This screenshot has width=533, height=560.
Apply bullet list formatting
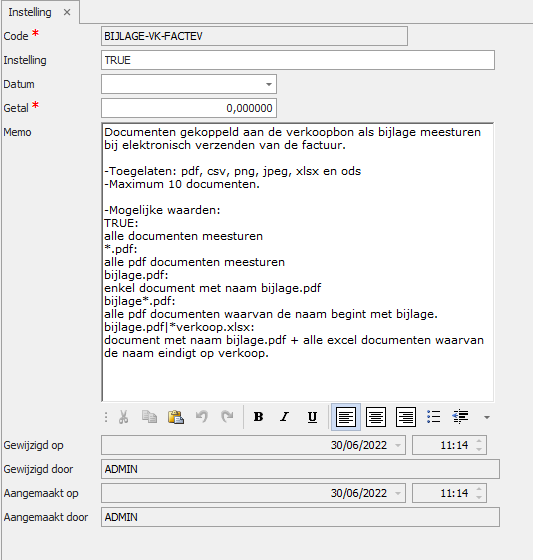433,417
